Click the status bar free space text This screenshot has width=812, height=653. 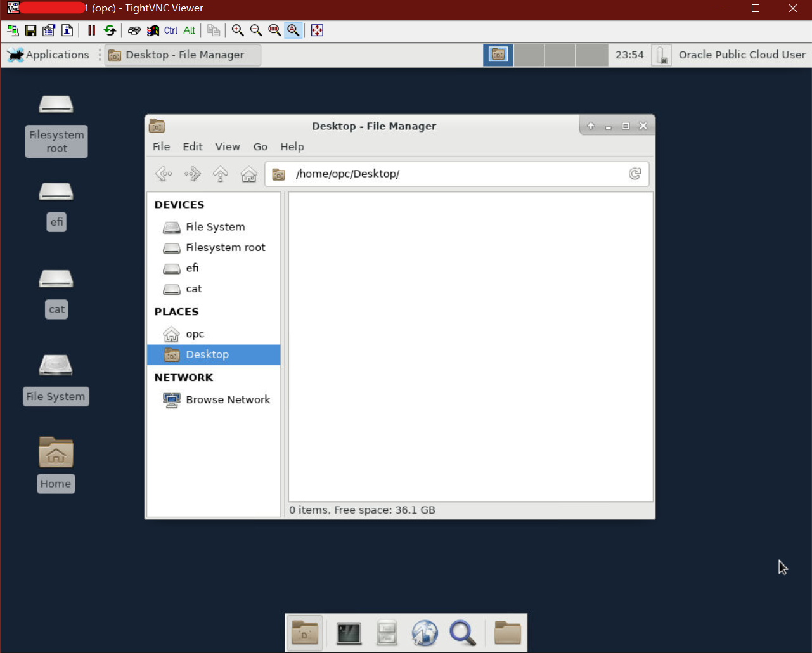point(362,510)
